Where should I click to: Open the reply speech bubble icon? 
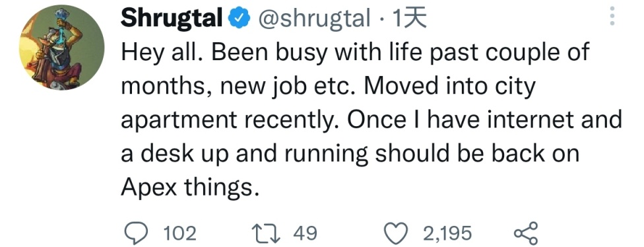coord(136,233)
